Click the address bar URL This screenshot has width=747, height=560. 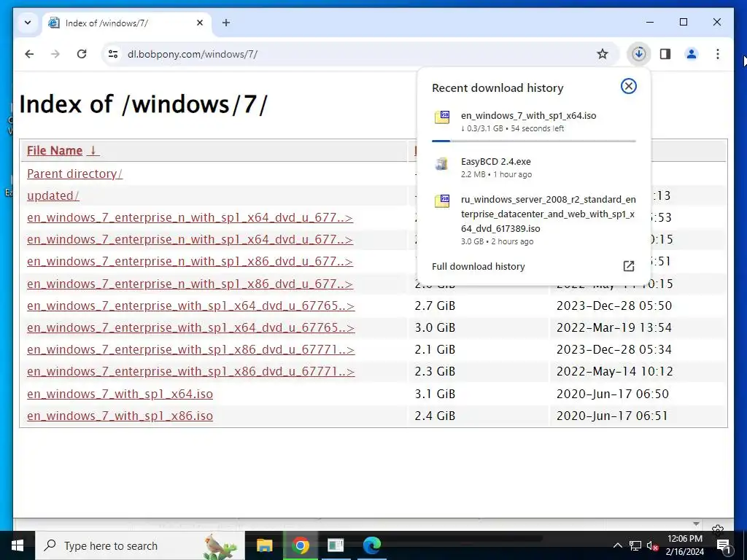(x=193, y=54)
